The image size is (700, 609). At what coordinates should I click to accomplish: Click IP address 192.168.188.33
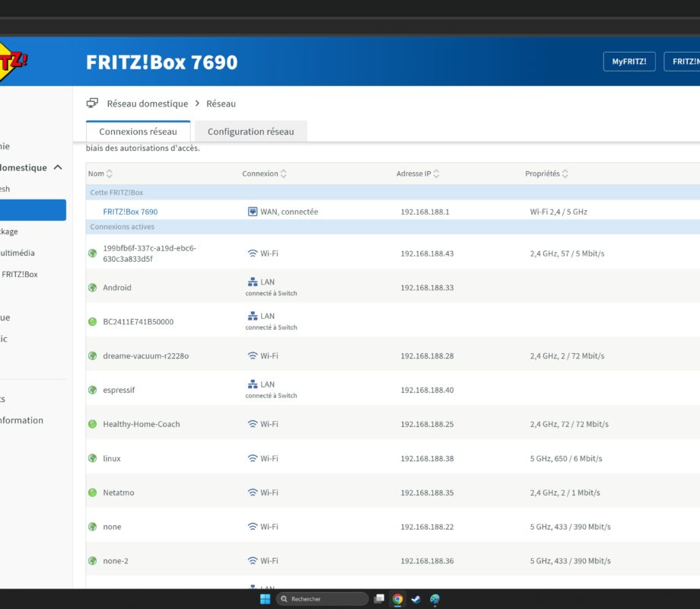click(x=428, y=288)
